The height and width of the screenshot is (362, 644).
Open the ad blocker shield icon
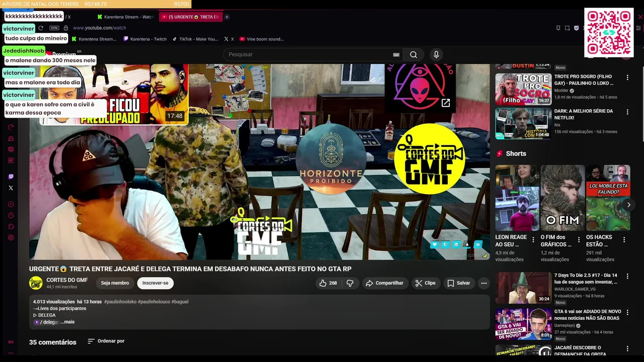(576, 28)
